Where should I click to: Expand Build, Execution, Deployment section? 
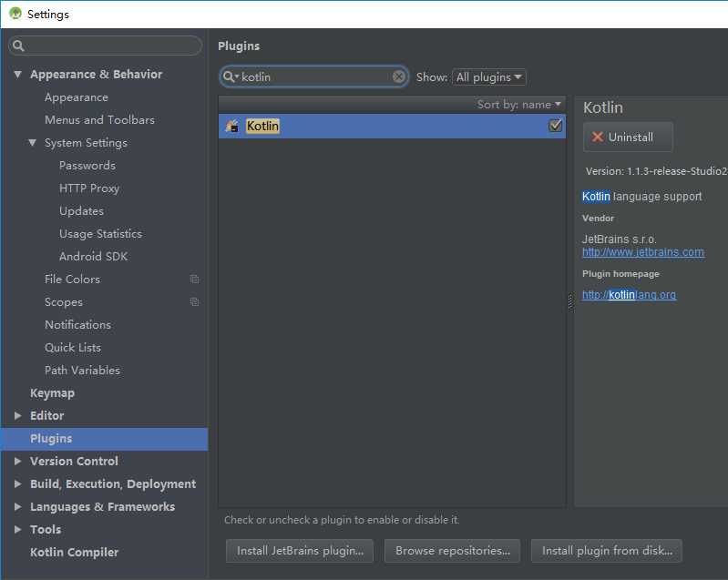click(x=17, y=484)
